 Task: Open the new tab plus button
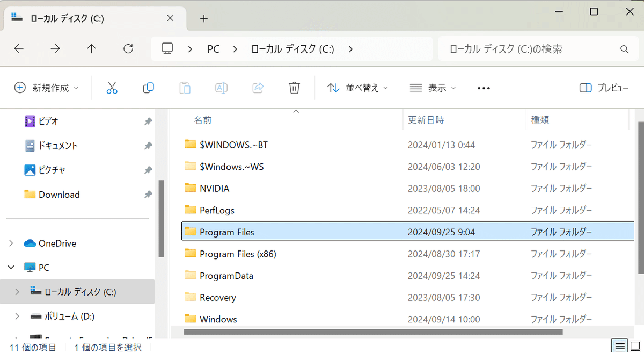(x=204, y=18)
